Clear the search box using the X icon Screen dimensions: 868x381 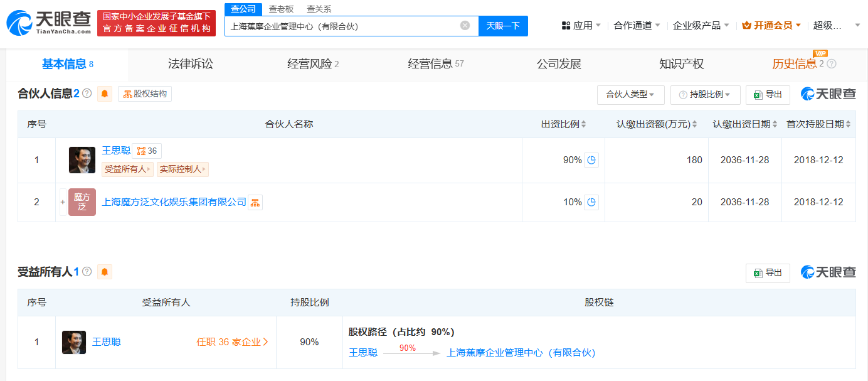click(x=465, y=26)
